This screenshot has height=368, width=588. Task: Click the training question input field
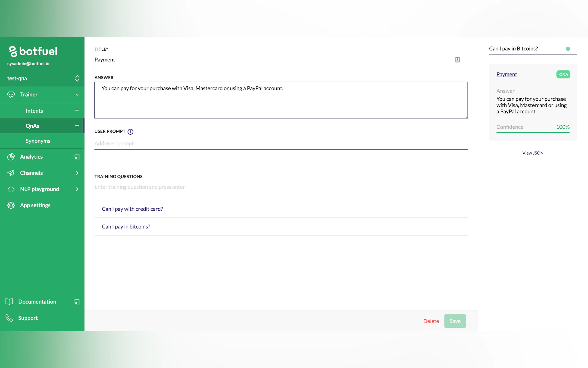coord(281,187)
